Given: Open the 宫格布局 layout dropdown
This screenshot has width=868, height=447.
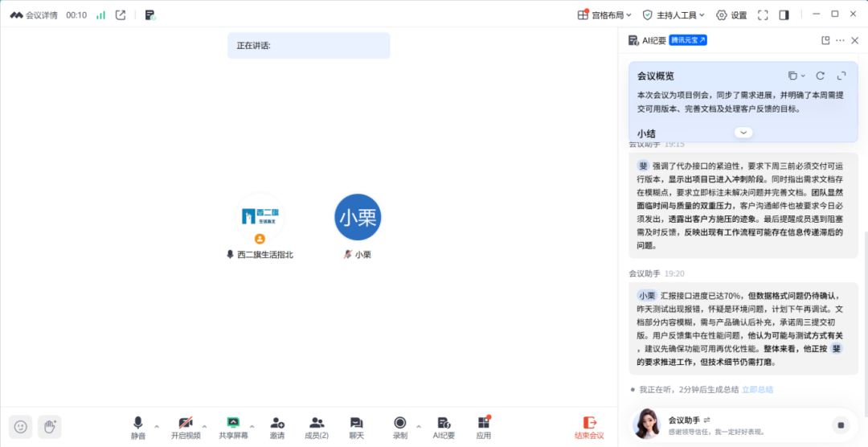Looking at the screenshot, I should pyautogui.click(x=604, y=15).
